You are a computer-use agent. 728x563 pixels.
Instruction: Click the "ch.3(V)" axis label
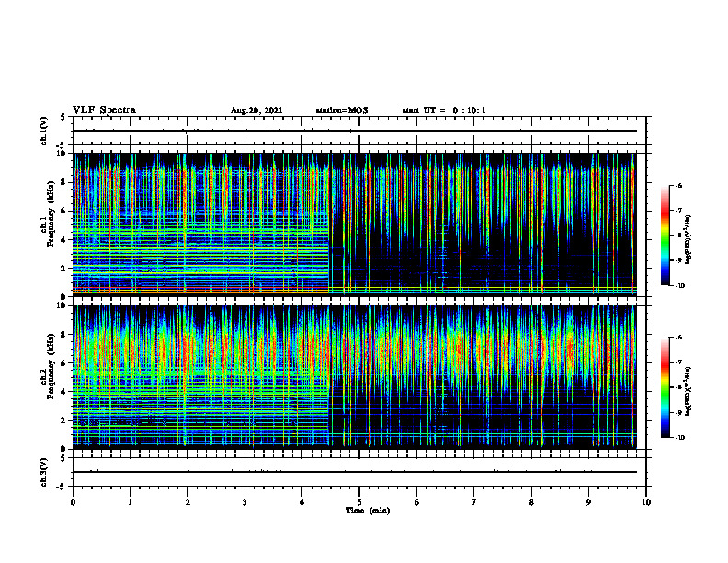[44, 472]
